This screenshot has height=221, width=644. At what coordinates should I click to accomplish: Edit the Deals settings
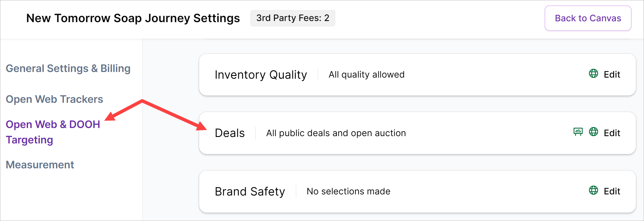pos(612,133)
